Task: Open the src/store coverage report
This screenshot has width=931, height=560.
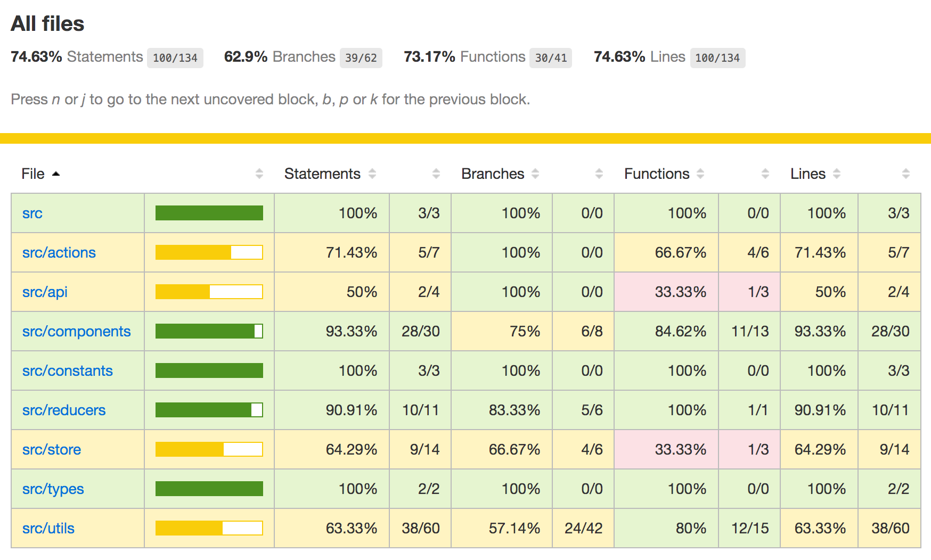Action: 51,449
